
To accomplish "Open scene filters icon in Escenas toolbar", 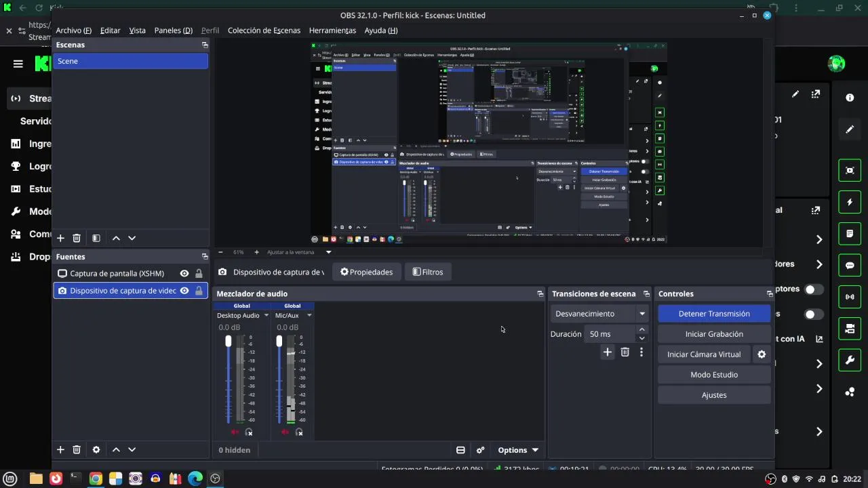I will 96,238.
